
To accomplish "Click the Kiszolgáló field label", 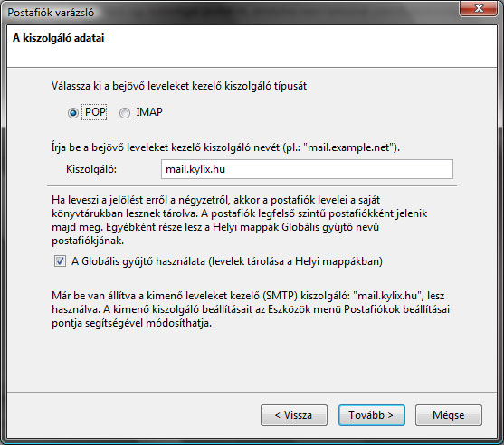I will [x=91, y=169].
